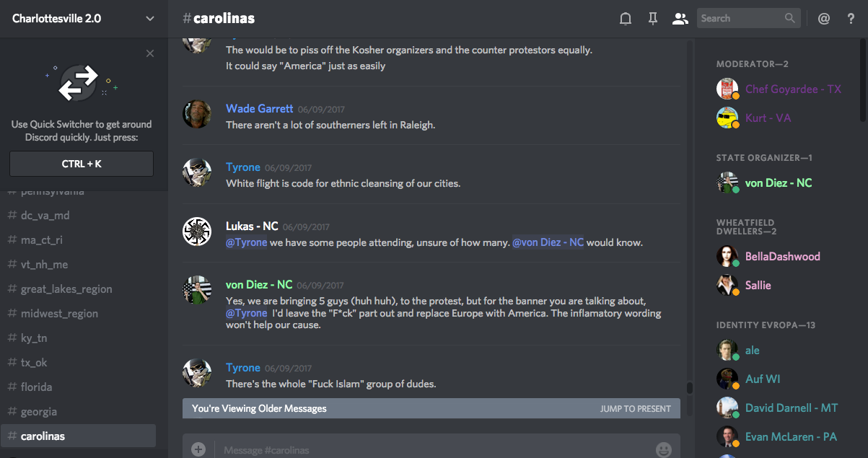Dismiss the Quick Switcher tip
The width and height of the screenshot is (868, 458).
(x=150, y=53)
